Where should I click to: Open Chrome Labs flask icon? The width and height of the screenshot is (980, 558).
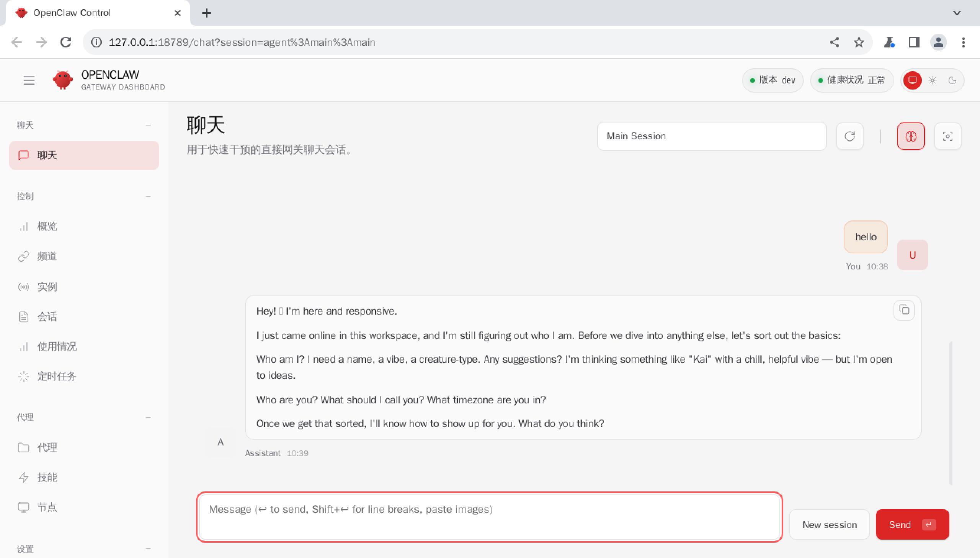tap(889, 42)
